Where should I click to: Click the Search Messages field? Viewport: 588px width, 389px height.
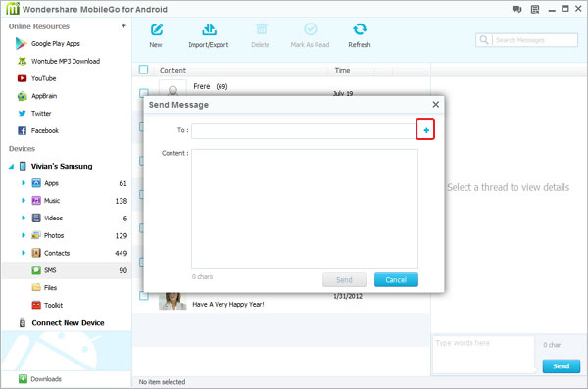(535, 40)
